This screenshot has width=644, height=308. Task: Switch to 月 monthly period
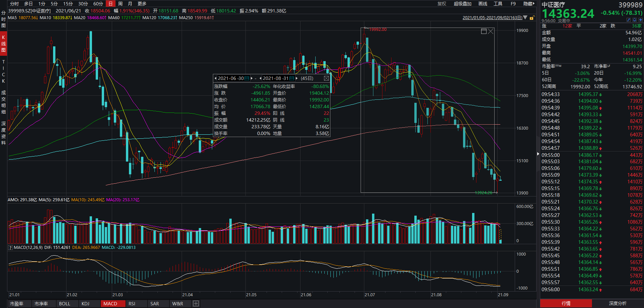pos(130,4)
